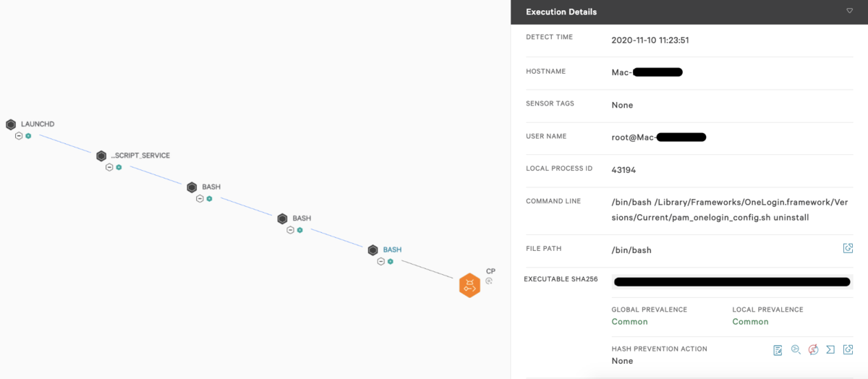Viewport: 868px width, 379px height.
Task: Click the hash search magnifier icon
Action: 796,350
